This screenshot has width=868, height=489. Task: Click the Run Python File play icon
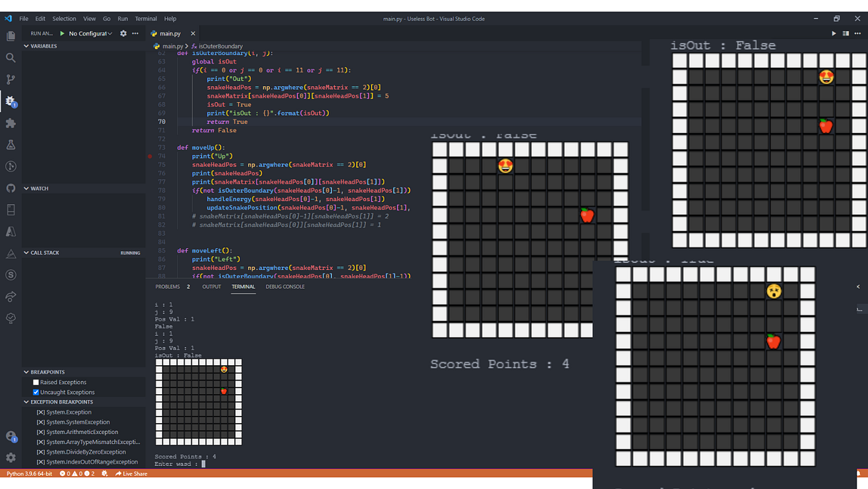tap(833, 33)
